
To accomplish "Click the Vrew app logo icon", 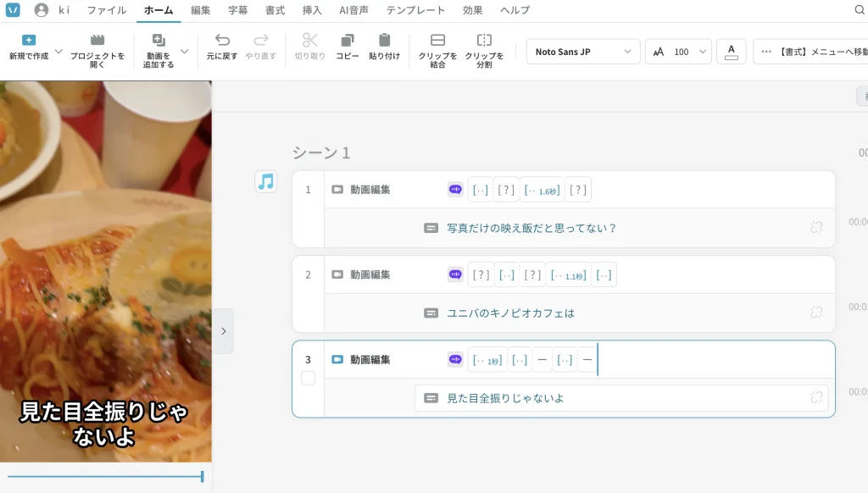I will click(13, 10).
